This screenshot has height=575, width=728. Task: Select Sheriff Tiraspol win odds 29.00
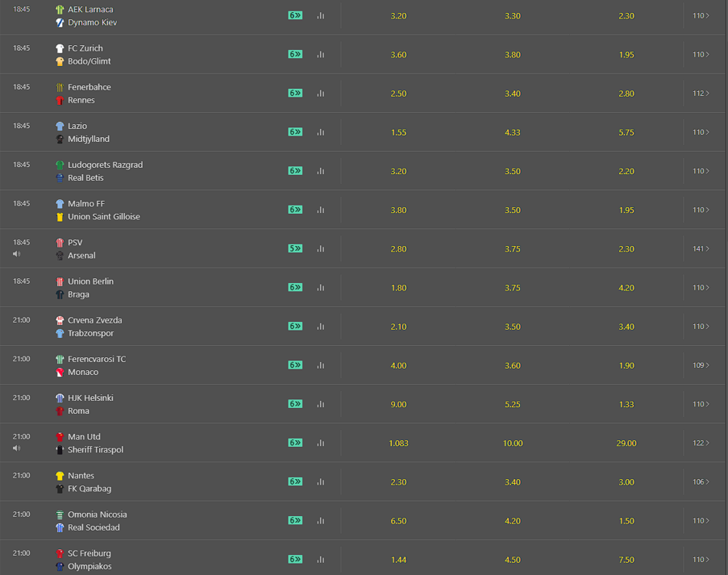coord(626,443)
